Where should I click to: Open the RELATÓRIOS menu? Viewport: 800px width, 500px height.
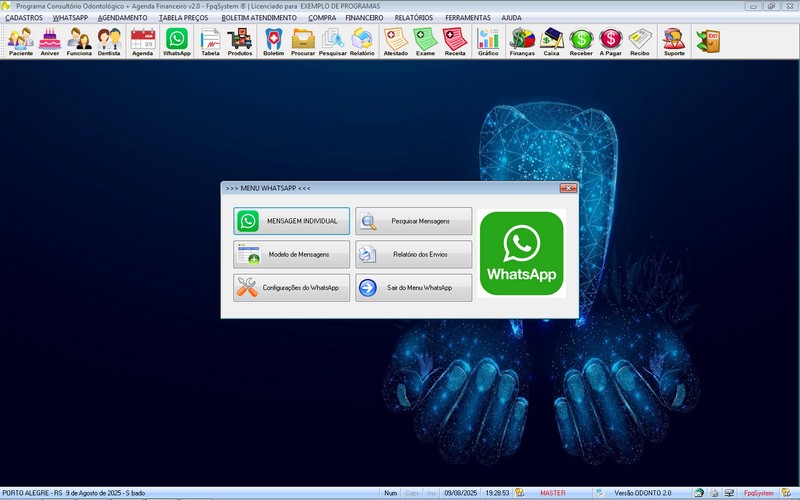(x=414, y=18)
